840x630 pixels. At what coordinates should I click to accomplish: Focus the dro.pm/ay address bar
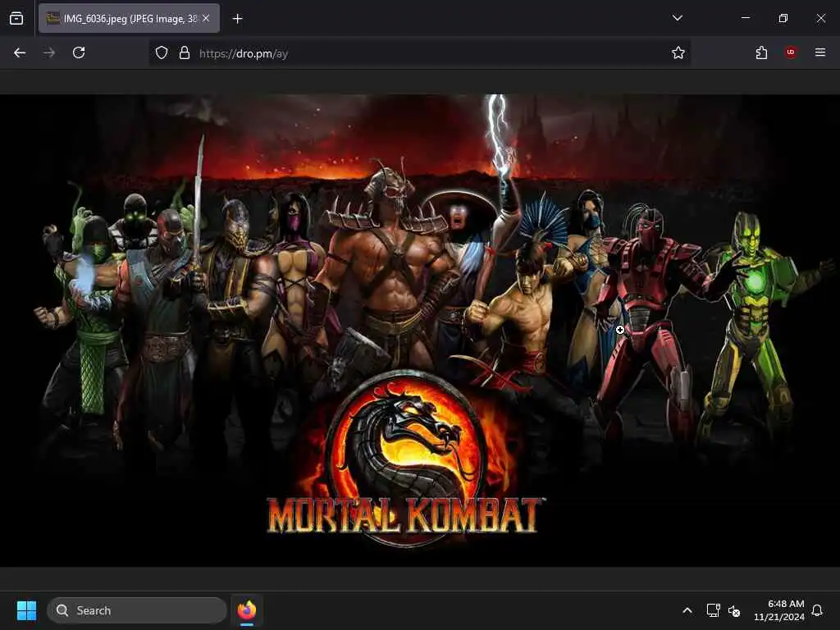[419, 53]
